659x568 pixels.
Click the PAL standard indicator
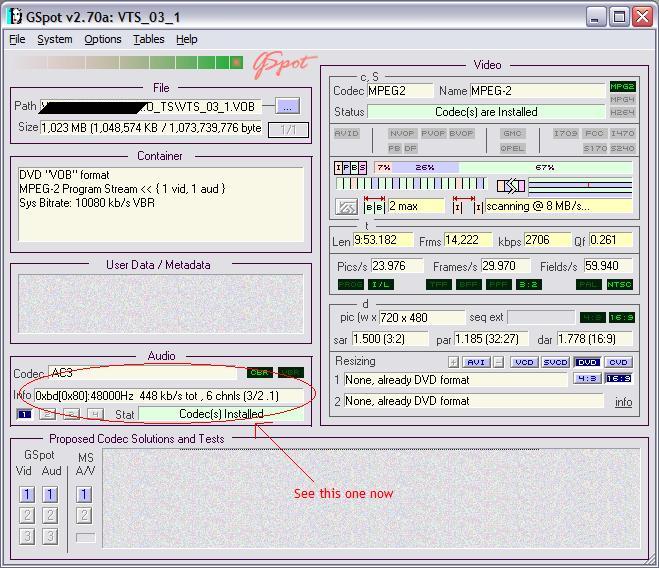tap(588, 285)
